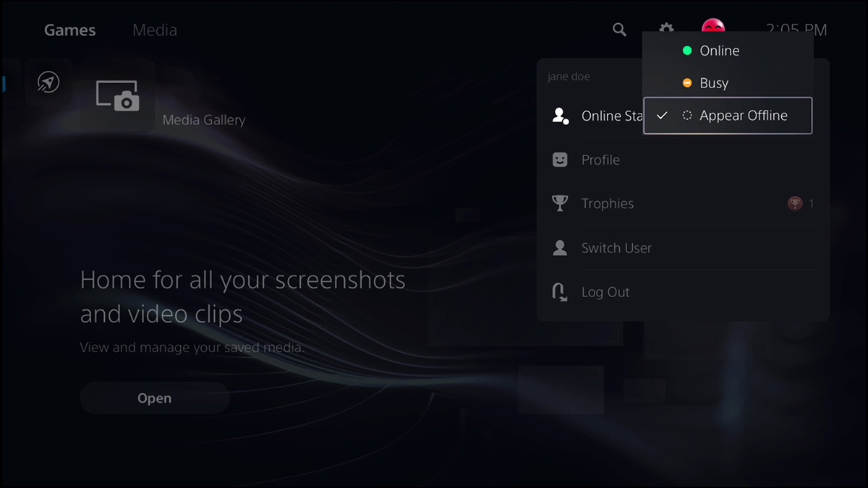Click the Trophies trophy icon
The width and height of the screenshot is (868, 488).
coord(559,203)
